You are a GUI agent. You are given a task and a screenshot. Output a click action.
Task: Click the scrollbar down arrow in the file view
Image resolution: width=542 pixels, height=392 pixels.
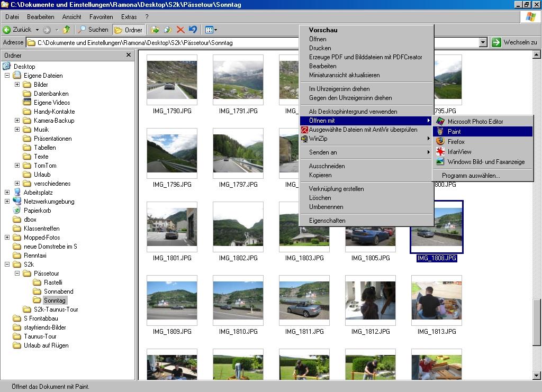point(536,376)
